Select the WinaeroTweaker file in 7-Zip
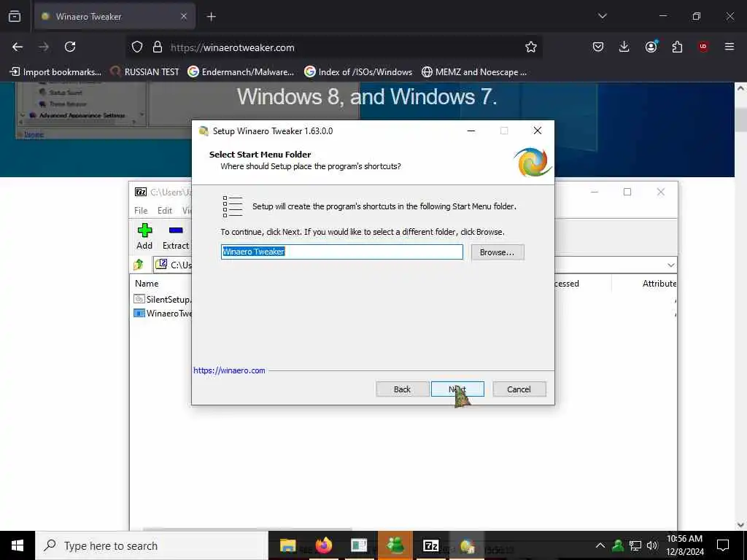Screen dimensions: 747x560 163,313
